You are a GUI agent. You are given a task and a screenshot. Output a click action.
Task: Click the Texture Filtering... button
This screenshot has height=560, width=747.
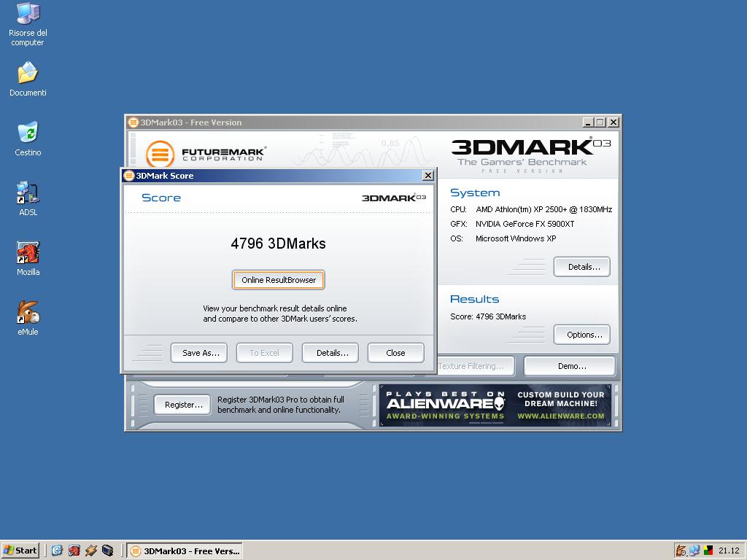point(476,366)
